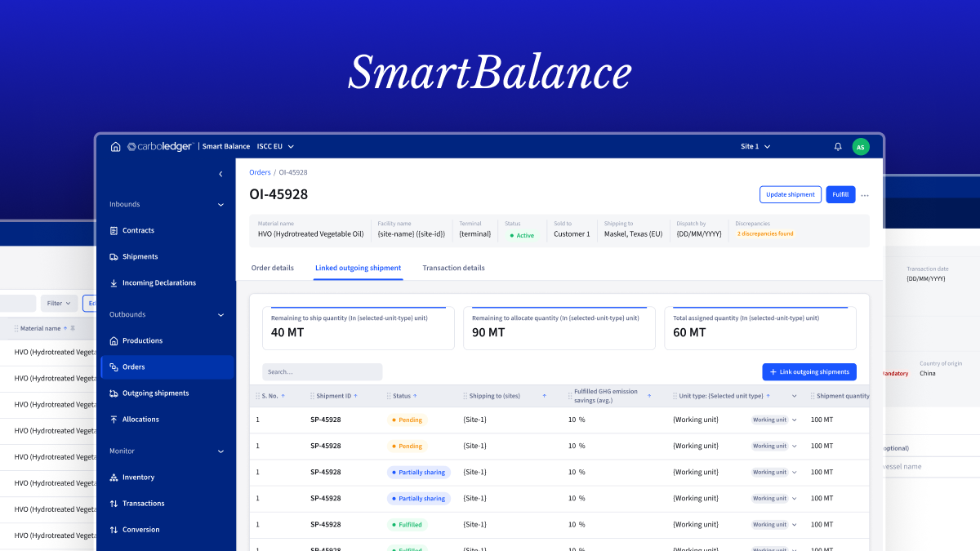
Task: Click the Customer 1 sold-to value
Action: [572, 234]
